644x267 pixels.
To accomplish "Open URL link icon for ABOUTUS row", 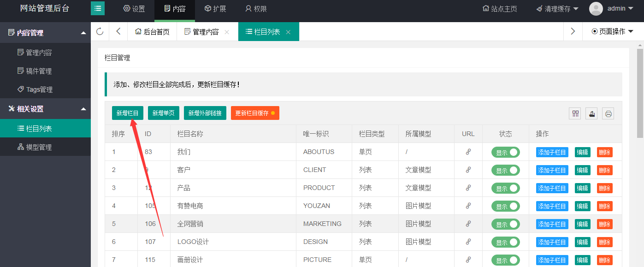I will pyautogui.click(x=468, y=152).
